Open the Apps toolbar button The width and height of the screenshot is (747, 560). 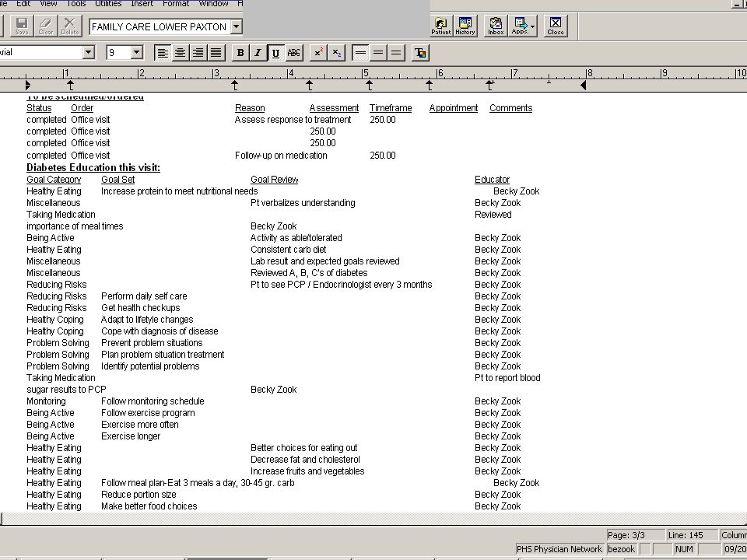click(x=523, y=26)
